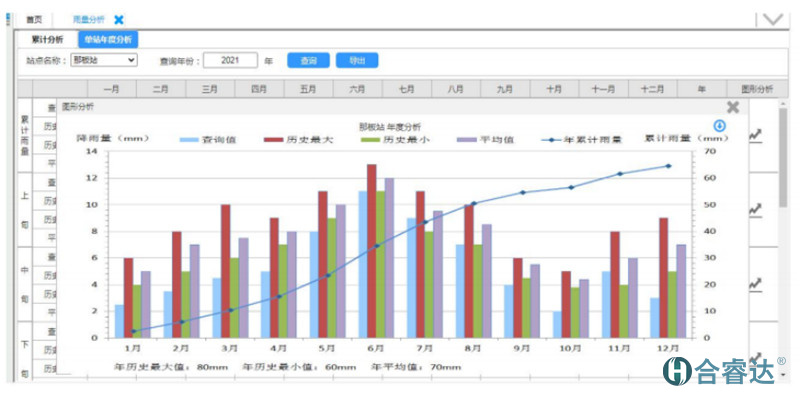Switch to the 累计分析 tab
The width and height of the screenshot is (800, 400).
pyautogui.click(x=46, y=39)
